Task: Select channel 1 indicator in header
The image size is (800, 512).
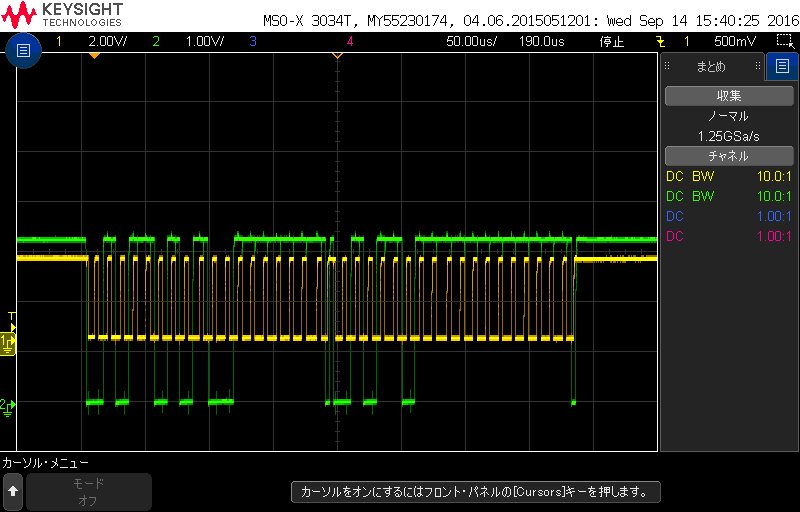Action: point(59,41)
